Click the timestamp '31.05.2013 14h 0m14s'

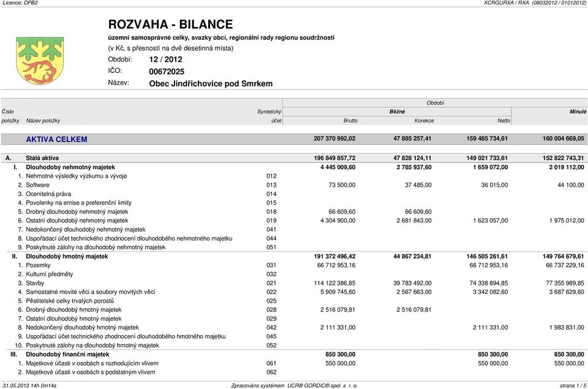click(x=29, y=385)
